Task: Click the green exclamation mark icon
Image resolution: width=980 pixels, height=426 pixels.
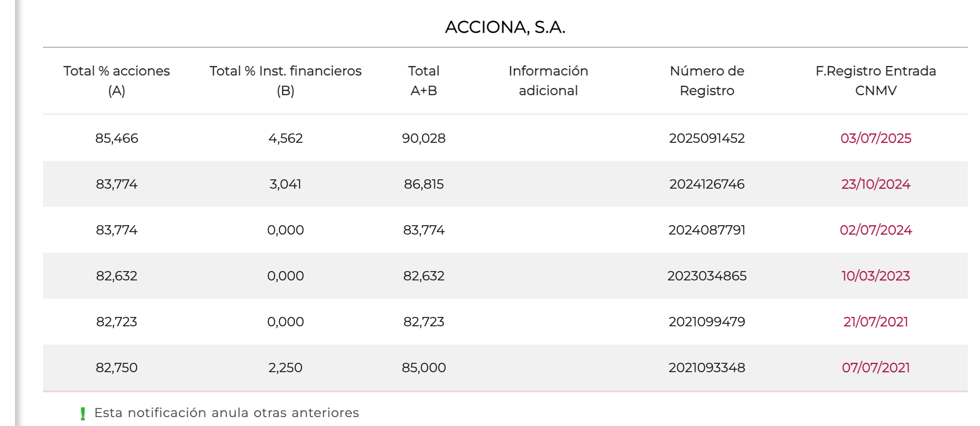Action: (83, 413)
